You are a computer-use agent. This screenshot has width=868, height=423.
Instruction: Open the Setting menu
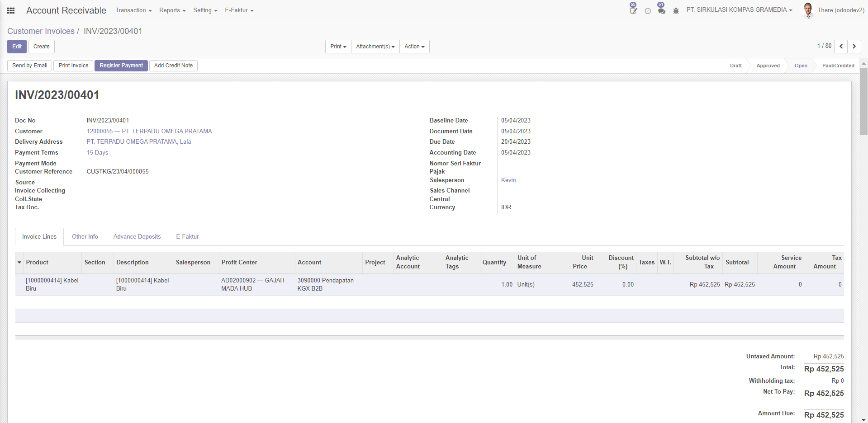click(205, 10)
